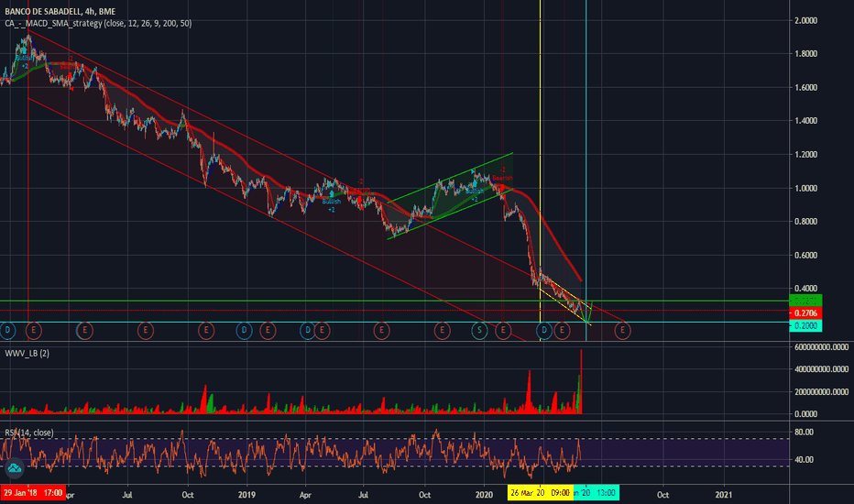Viewport: 854px width, 504px height.
Task: Open the earnings E marker after 2019 label
Action: [268, 330]
